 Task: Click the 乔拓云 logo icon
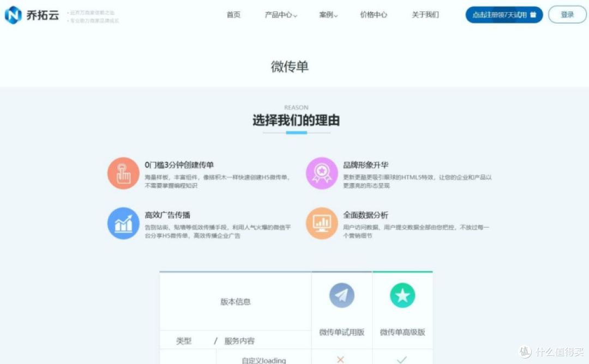click(13, 15)
